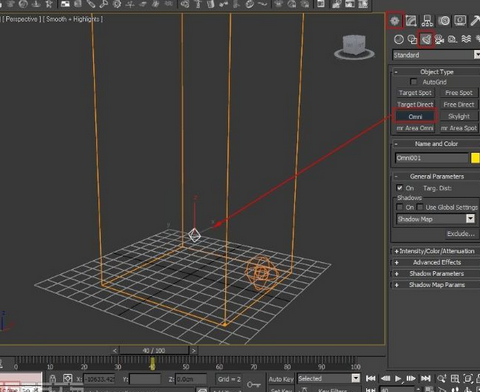Click the X coordinate field
Viewport: 480px width, 392px height.
click(99, 379)
